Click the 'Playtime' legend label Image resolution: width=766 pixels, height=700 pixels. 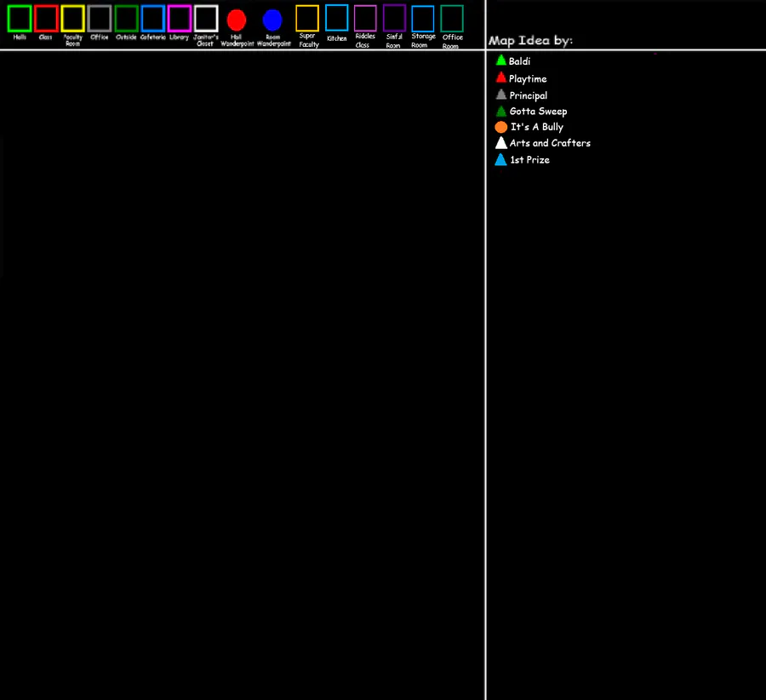click(x=528, y=79)
